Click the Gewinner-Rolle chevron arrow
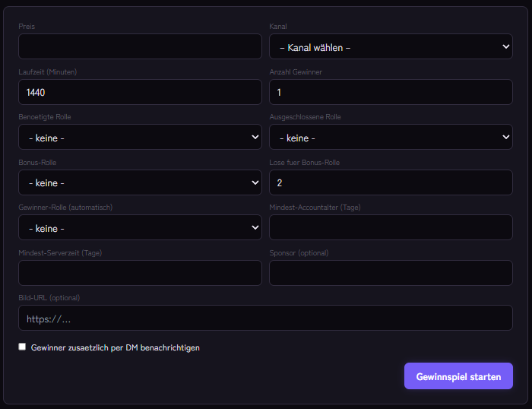The image size is (532, 409). pos(255,227)
